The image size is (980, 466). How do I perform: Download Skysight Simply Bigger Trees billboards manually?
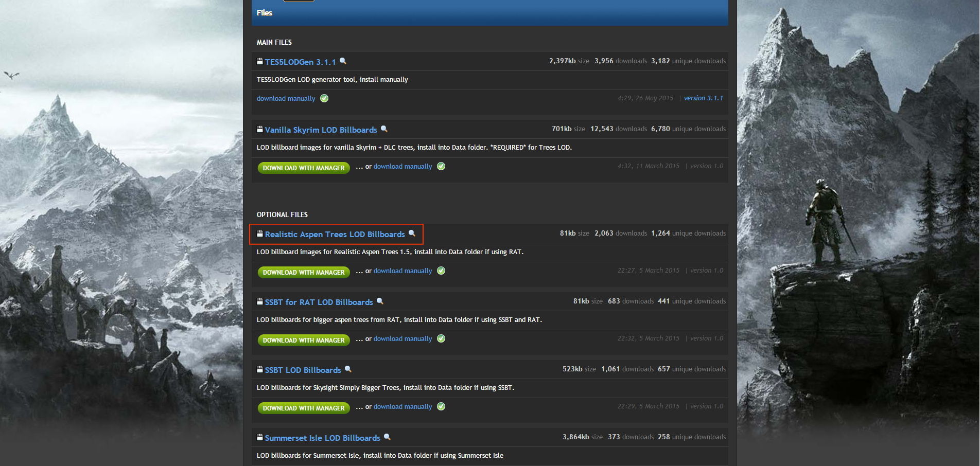coord(403,406)
